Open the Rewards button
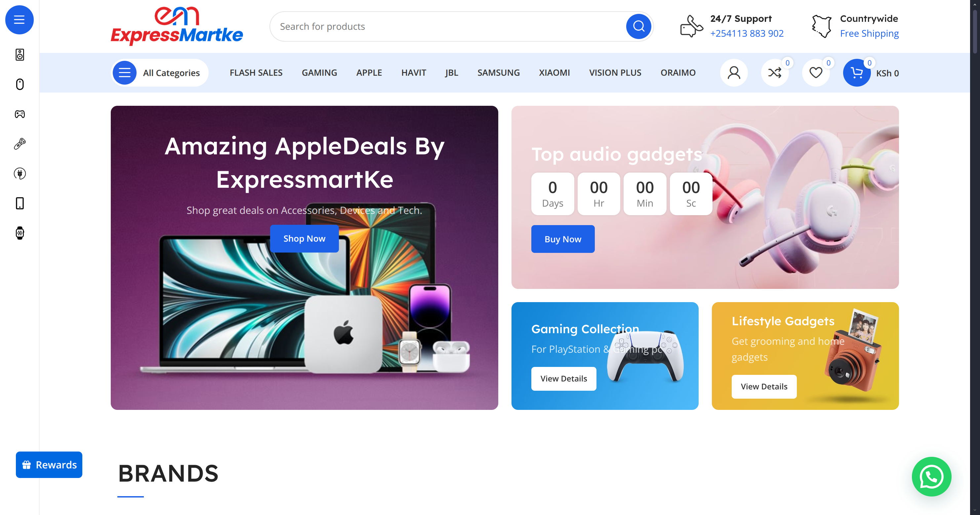 (49, 464)
